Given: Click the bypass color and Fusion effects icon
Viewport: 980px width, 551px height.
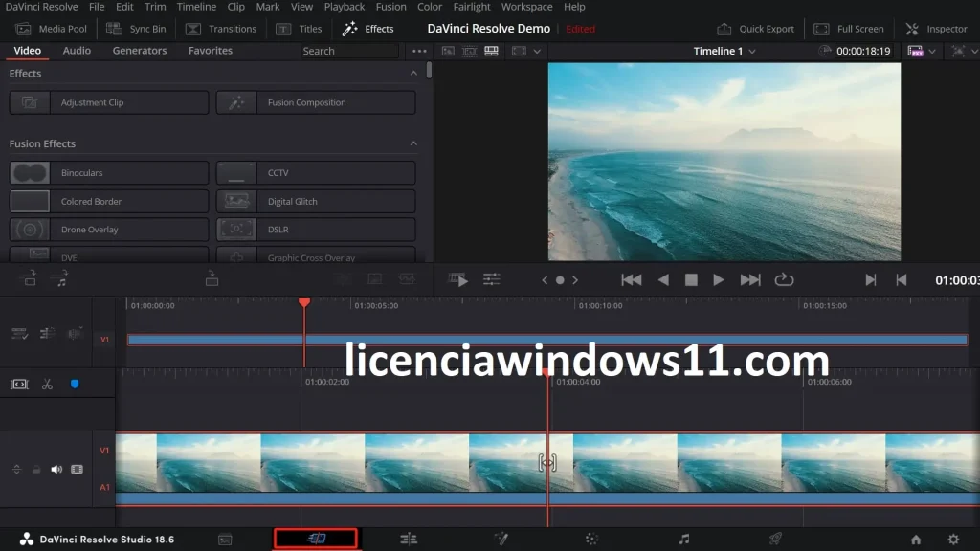Looking at the screenshot, I should click(958, 52).
